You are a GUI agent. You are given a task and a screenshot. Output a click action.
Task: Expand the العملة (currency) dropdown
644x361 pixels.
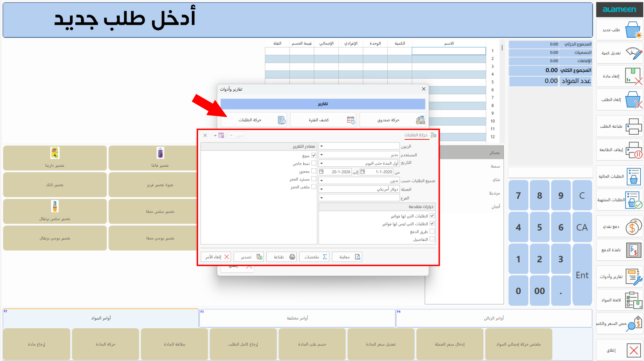321,189
